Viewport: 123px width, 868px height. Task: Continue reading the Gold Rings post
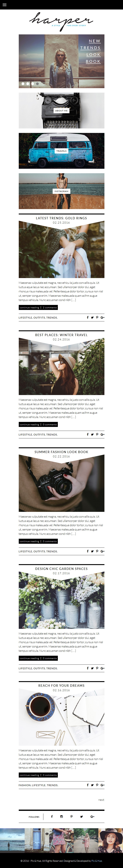(x=29, y=308)
